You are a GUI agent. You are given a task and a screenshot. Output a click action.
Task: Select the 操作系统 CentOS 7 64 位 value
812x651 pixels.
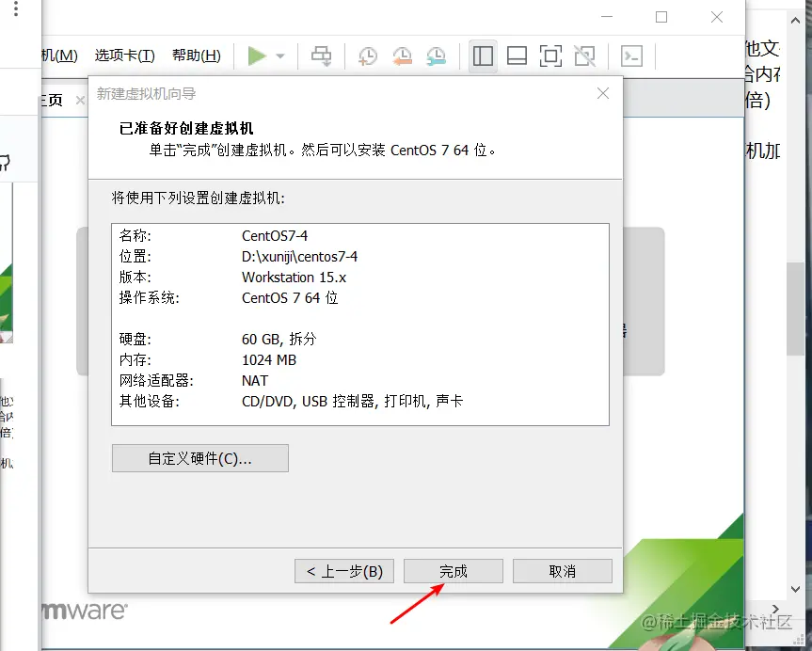point(290,298)
